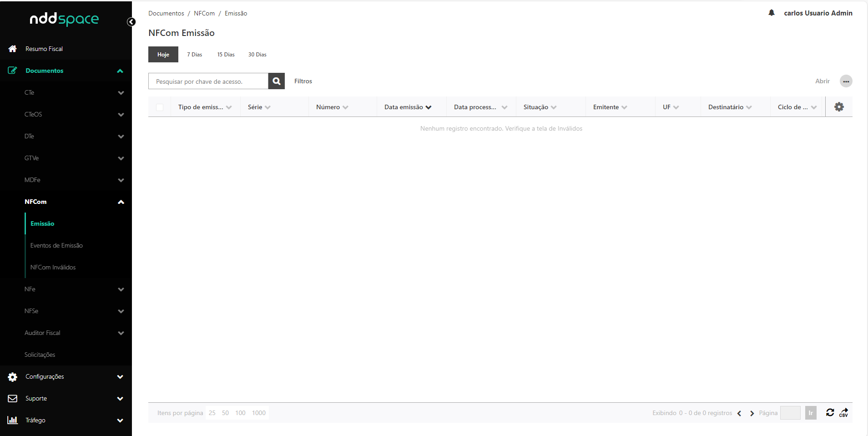The width and height of the screenshot is (868, 436).
Task: Focus the access key search field
Action: point(208,81)
